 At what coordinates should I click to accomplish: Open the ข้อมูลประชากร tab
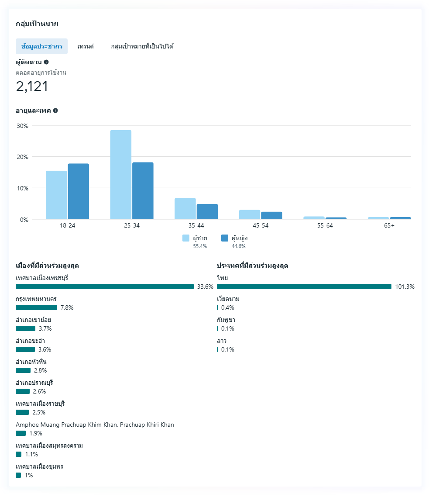coord(41,46)
